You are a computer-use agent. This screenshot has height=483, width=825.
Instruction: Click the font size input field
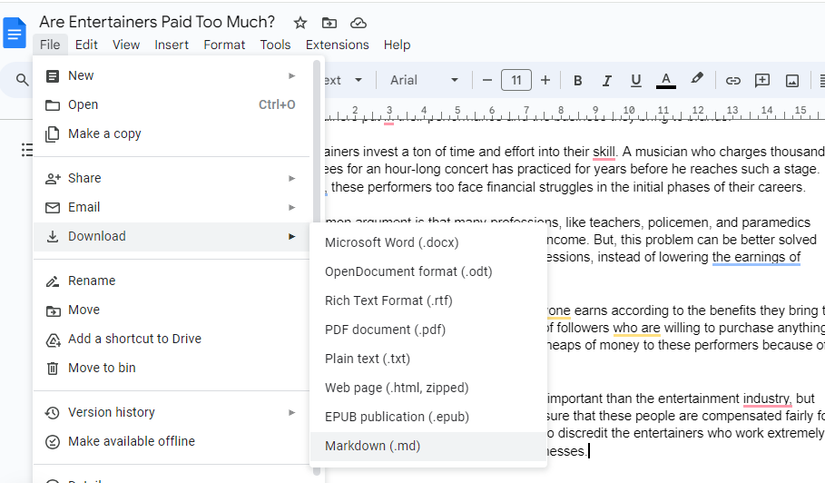pos(516,80)
